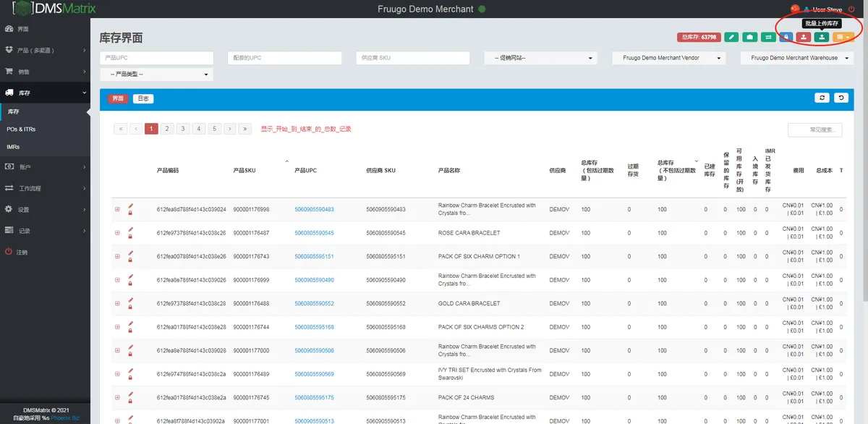Screen dimensions: 868x424
Task: Refresh the inventory table with the sync icon
Action: point(822,98)
